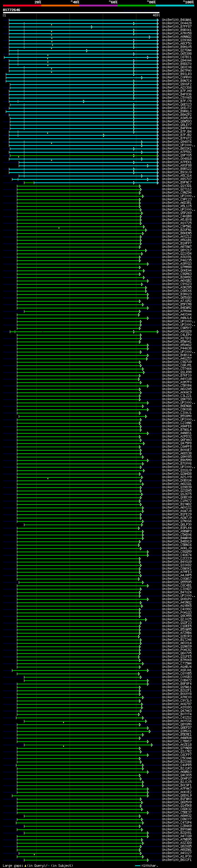Open hit UniRef100_B9FNC7
The image size is (197, 868).
point(177,182)
